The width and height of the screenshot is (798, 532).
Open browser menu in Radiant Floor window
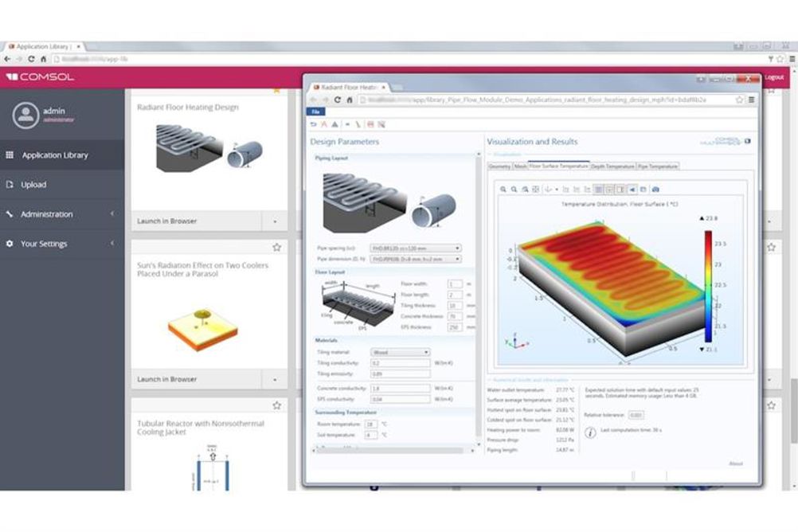[x=751, y=100]
